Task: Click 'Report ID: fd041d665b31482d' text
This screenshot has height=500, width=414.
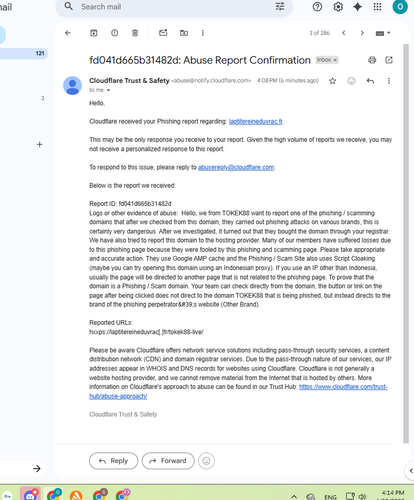Action: click(x=130, y=204)
